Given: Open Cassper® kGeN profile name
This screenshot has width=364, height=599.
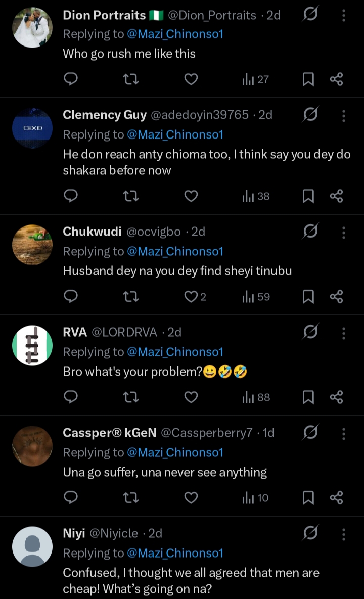Looking at the screenshot, I should pos(108,433).
